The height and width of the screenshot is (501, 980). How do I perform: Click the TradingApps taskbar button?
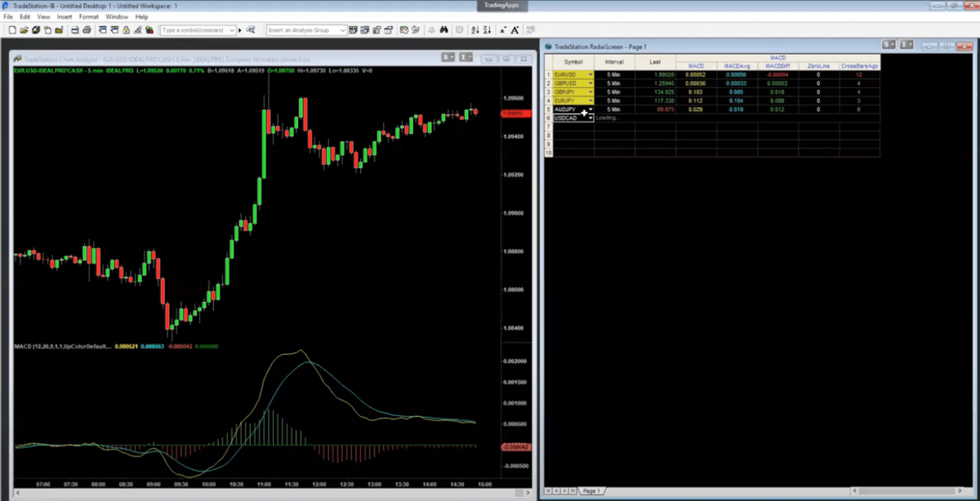(501, 5)
